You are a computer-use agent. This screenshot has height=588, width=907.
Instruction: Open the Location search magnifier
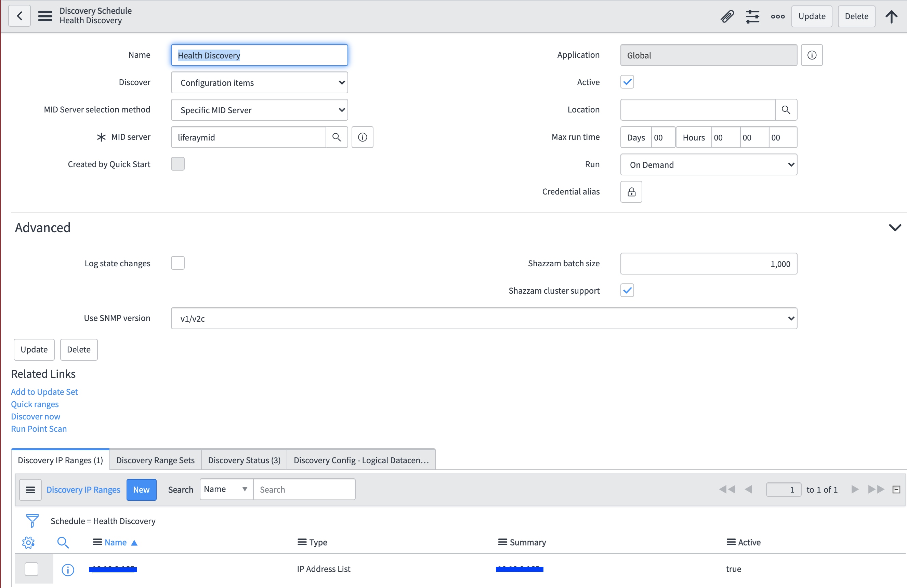pos(786,110)
